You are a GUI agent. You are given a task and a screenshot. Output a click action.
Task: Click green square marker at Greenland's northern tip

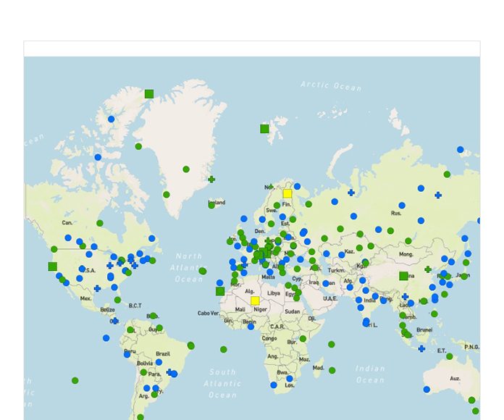tap(149, 93)
